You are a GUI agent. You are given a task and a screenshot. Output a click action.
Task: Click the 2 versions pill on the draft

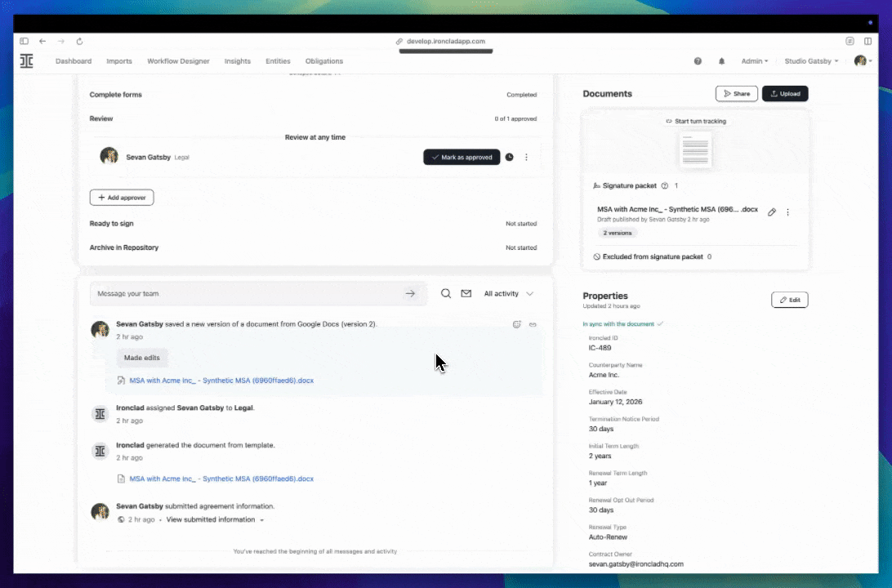pos(617,233)
